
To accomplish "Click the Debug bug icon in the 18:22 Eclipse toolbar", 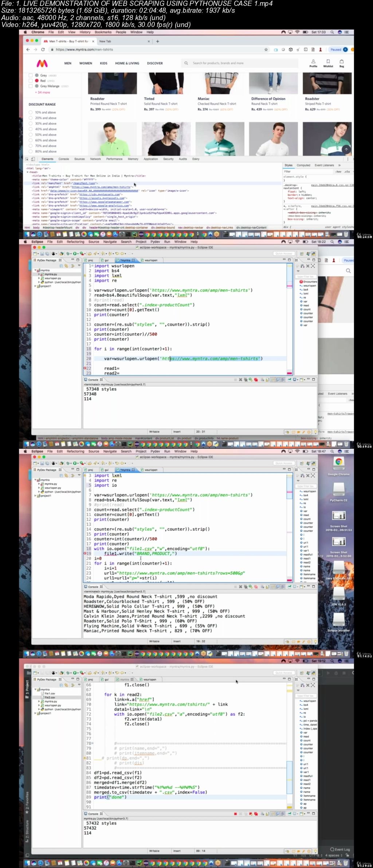I will click(x=68, y=253).
